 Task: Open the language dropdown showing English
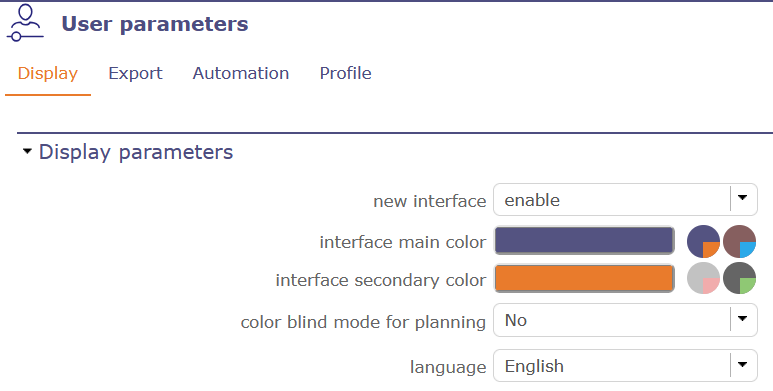[625, 365]
